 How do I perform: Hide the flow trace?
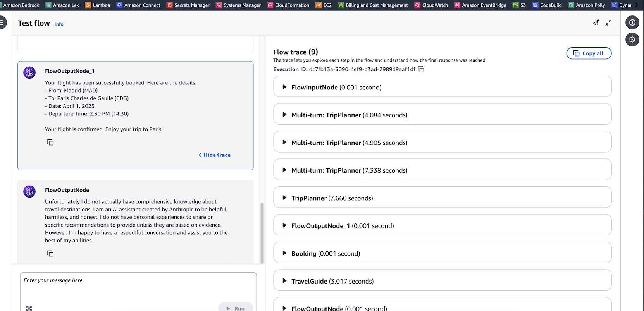click(x=215, y=155)
